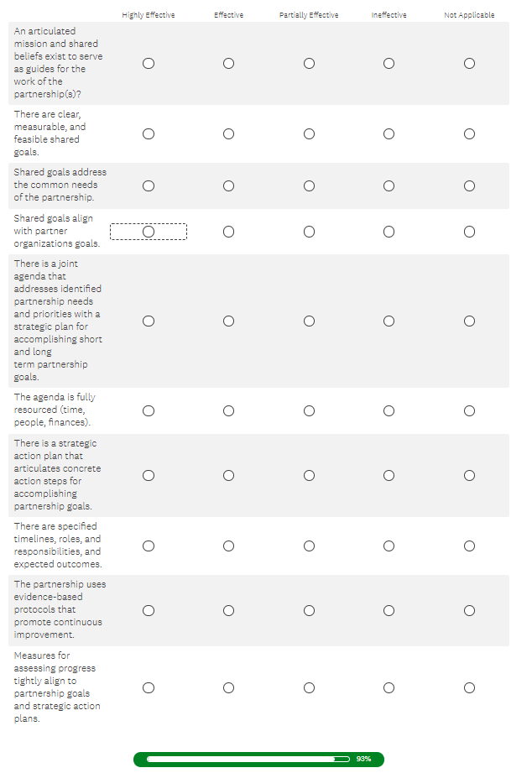532x773 pixels.
Task: Select Effective for strategic action plan row
Action: tap(228, 475)
